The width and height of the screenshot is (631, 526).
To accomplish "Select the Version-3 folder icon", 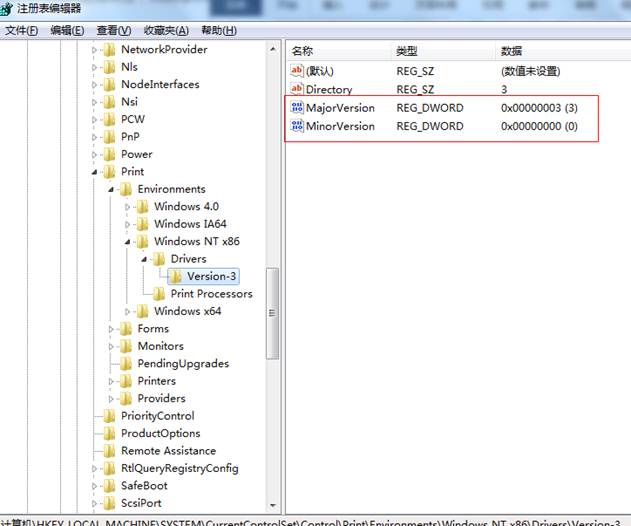I will (175, 276).
